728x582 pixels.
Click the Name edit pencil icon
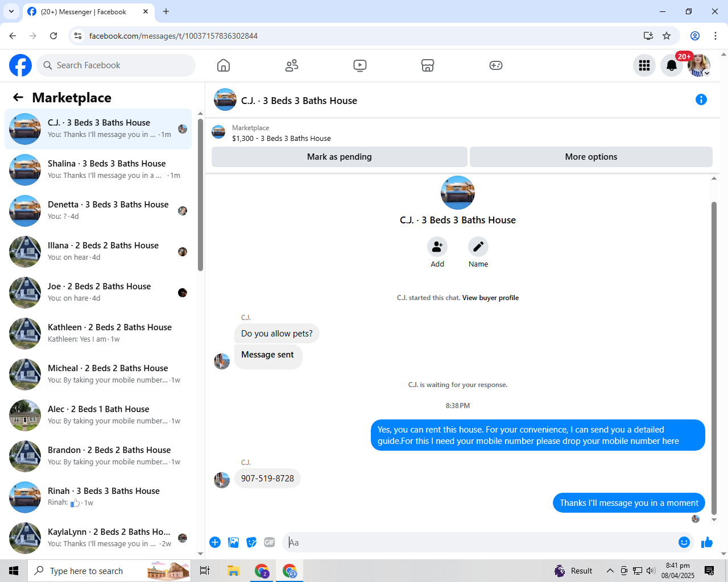click(478, 247)
